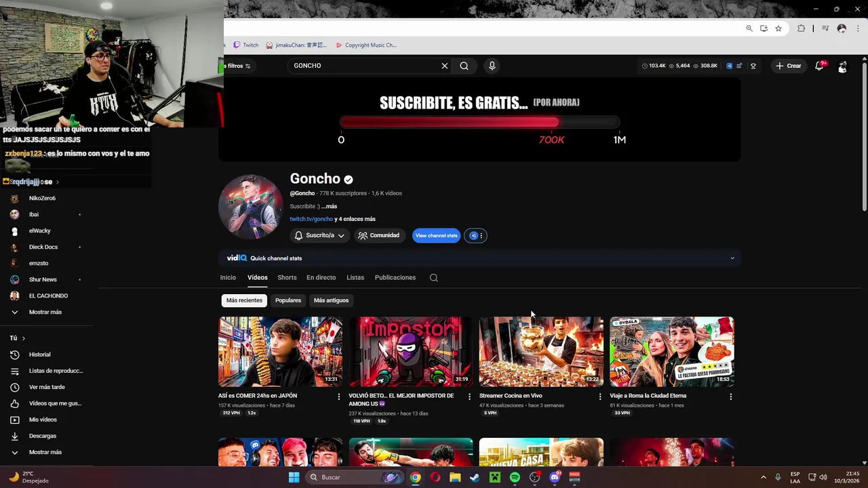
Task: Open the Twitch bookmark
Action: [246, 45]
